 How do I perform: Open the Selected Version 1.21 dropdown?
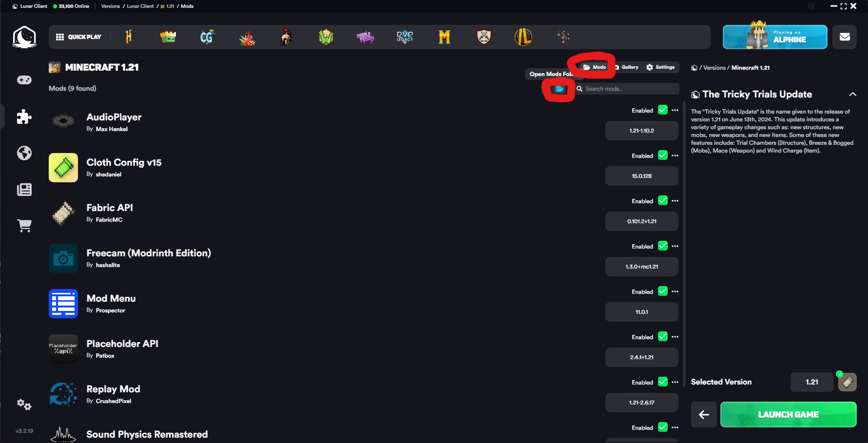click(812, 382)
